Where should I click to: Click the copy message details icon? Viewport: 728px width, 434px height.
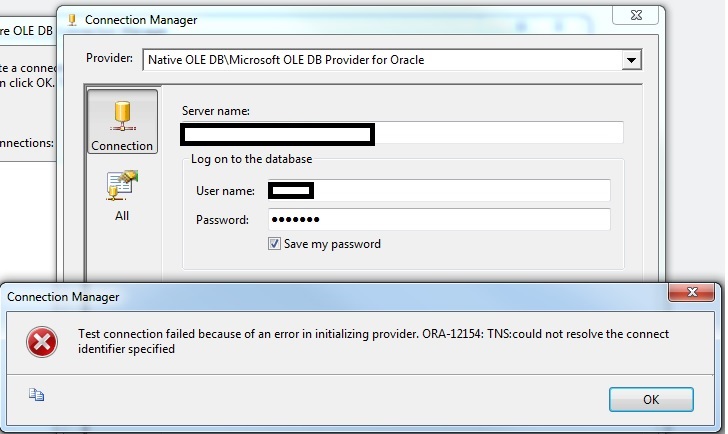(x=36, y=395)
